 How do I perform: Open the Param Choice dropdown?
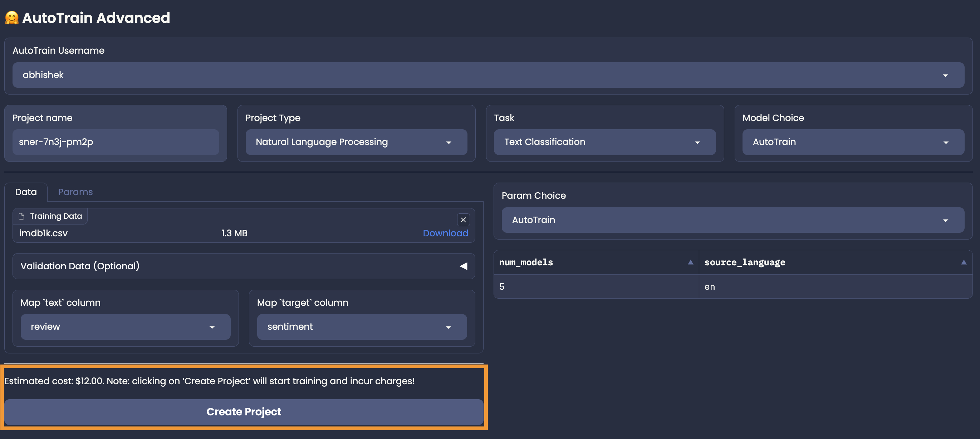tap(732, 220)
